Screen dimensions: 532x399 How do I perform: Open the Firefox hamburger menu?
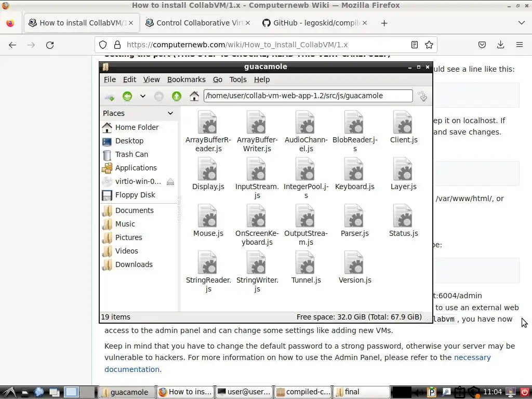point(520,45)
